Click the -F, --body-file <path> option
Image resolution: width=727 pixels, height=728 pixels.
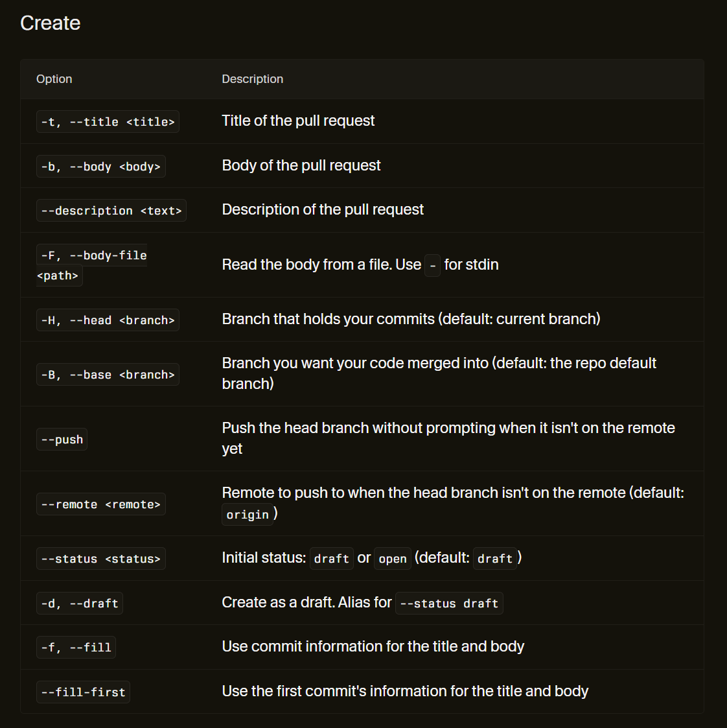click(x=92, y=265)
